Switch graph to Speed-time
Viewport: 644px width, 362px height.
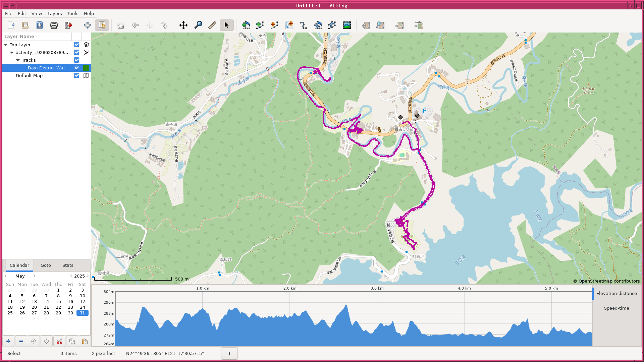click(x=616, y=308)
